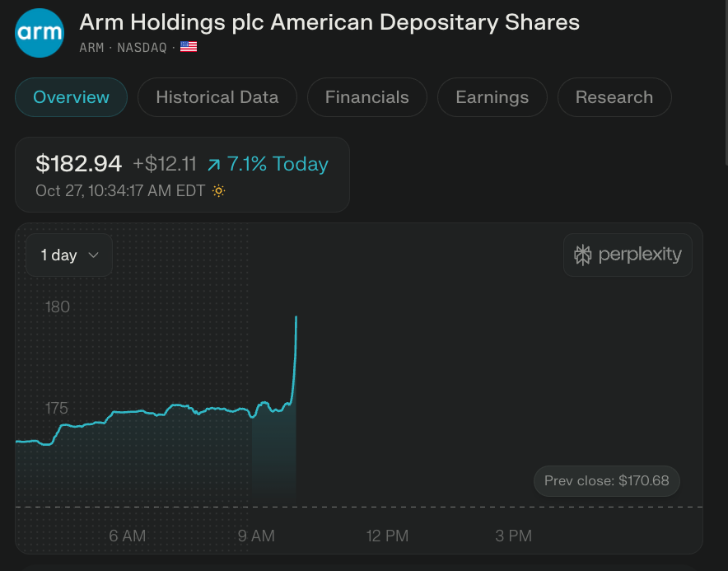
Task: Open the Financials tab
Action: [366, 97]
